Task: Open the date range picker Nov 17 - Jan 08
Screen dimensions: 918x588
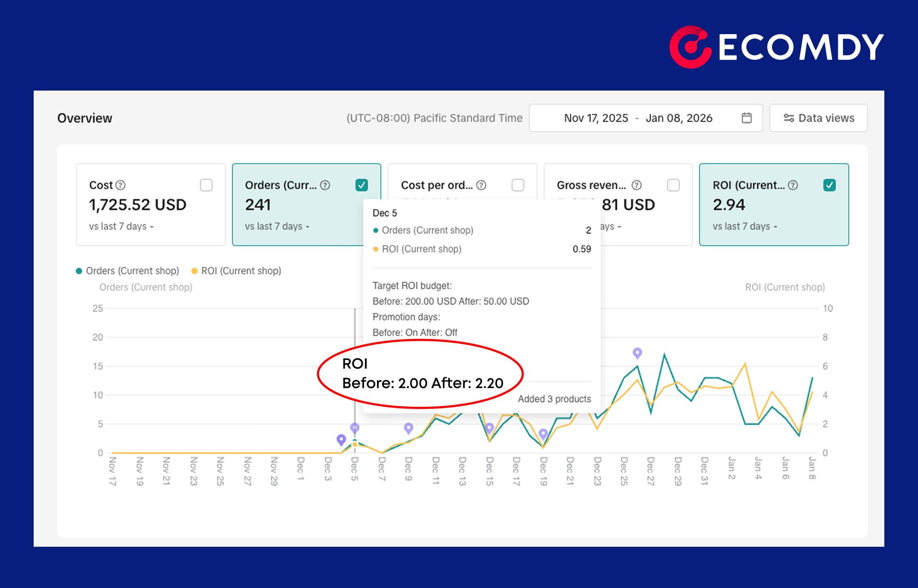Action: coord(638,118)
